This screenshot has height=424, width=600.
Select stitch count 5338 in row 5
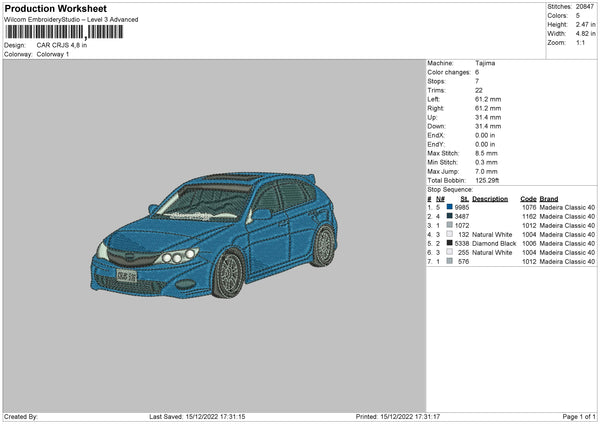click(x=462, y=243)
